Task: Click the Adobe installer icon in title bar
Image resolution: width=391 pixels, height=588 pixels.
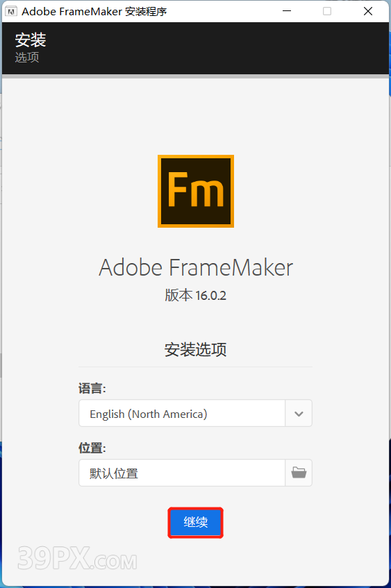Action: [11, 12]
